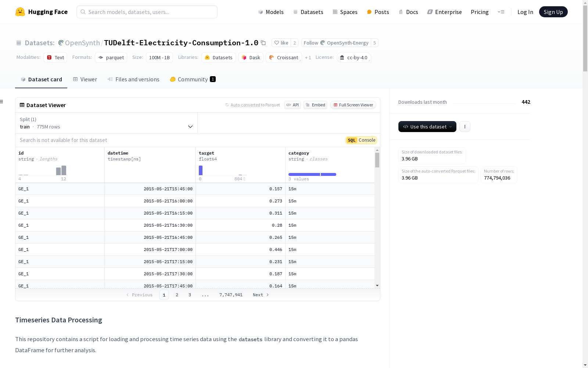
Task: Open the Dataset card tab
Action: point(41,79)
